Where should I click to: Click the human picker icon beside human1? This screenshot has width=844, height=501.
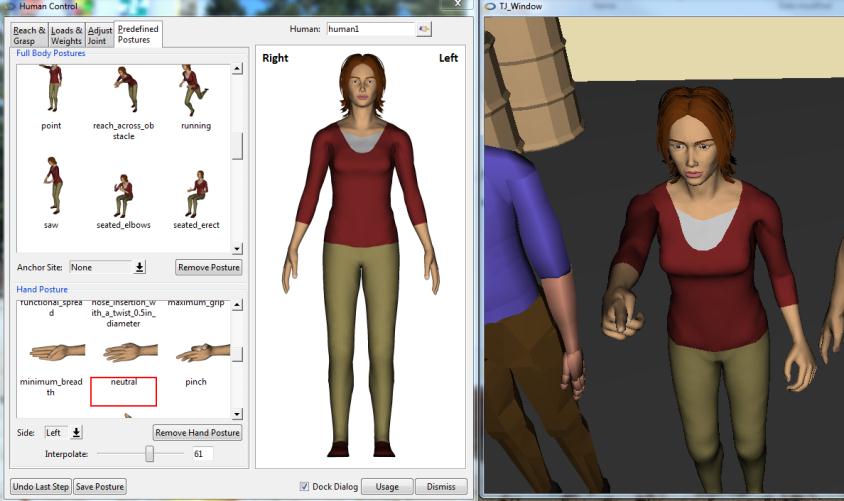[x=424, y=29]
